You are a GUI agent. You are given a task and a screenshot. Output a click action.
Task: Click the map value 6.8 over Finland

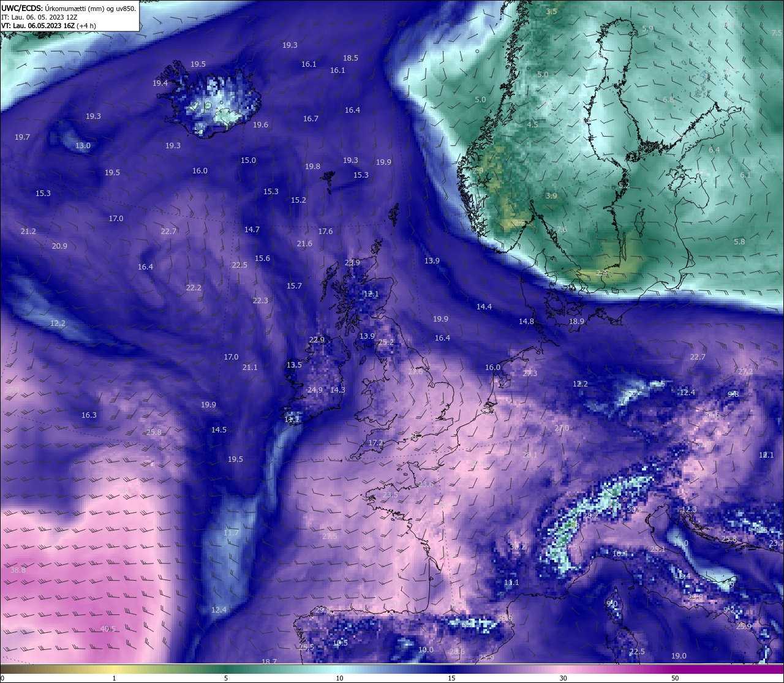click(x=668, y=100)
